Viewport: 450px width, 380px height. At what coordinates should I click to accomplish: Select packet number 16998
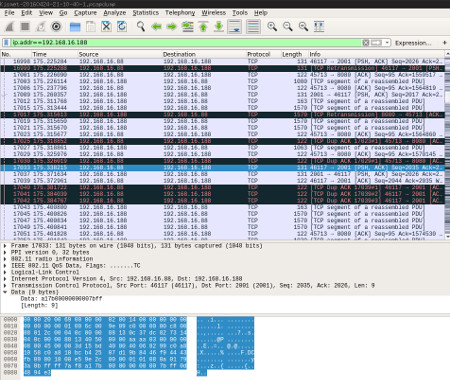click(x=222, y=61)
